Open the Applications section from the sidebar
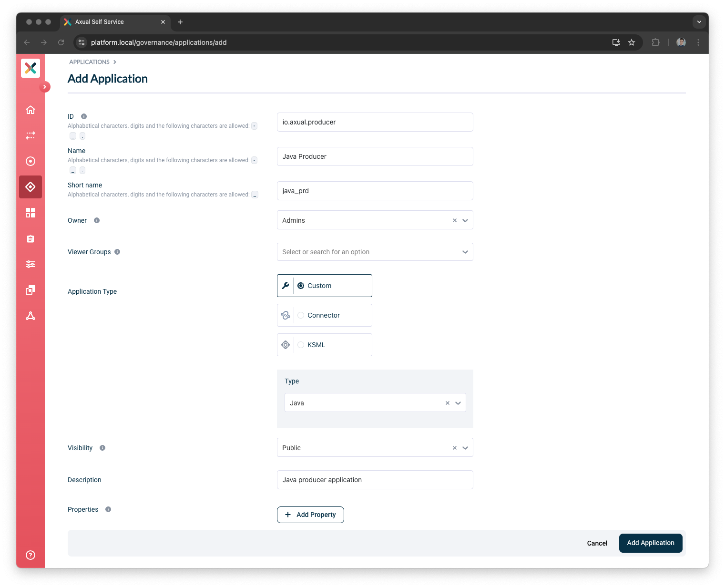The width and height of the screenshot is (725, 588). pyautogui.click(x=31, y=187)
